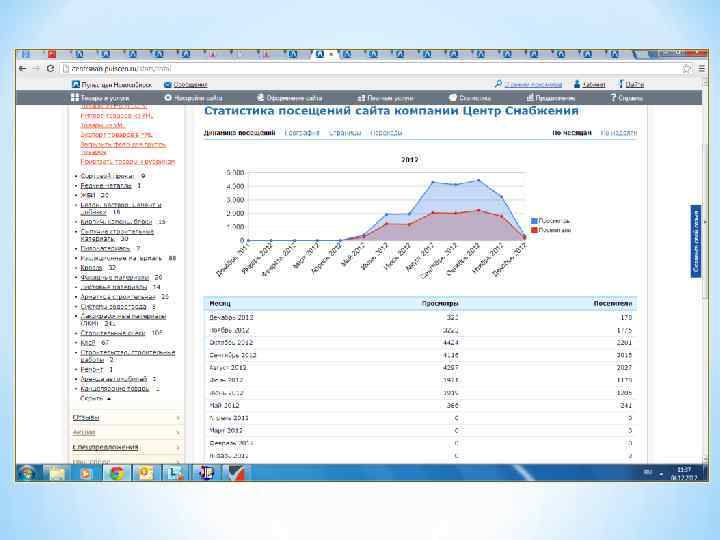
Task: Open the Chrome menu icon
Action: tap(701, 68)
